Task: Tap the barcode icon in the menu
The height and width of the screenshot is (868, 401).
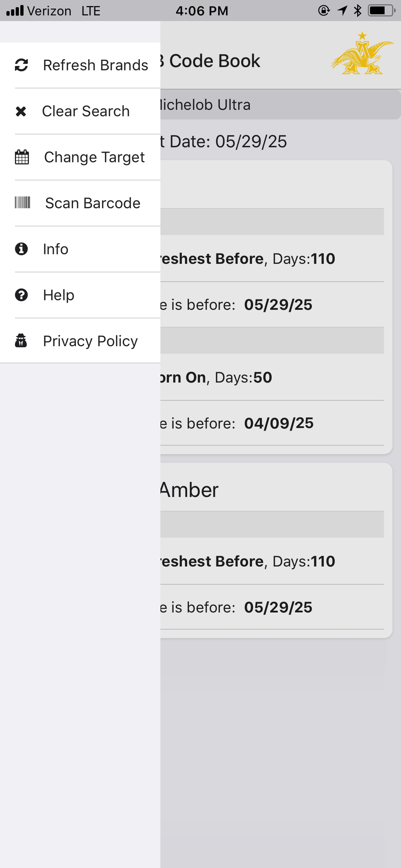Action: coord(23,203)
